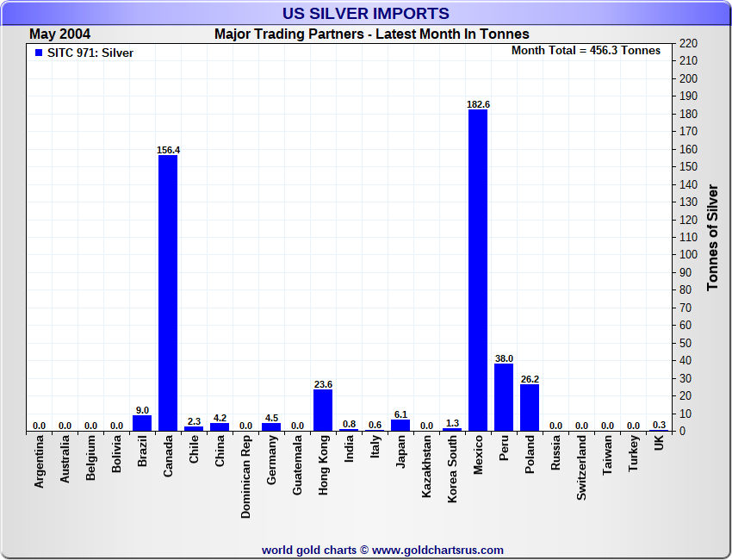Click the Canada bar at 156.4
Viewport: 732px width, 560px height.
point(168,293)
